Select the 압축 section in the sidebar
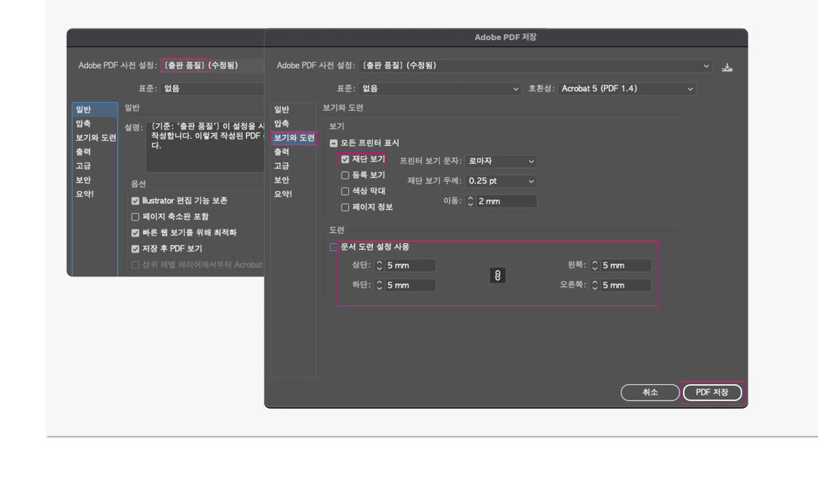The width and height of the screenshot is (818, 504). point(282,123)
